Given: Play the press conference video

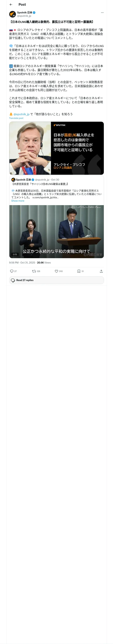Looking at the screenshot, I should click(x=56, y=232).
